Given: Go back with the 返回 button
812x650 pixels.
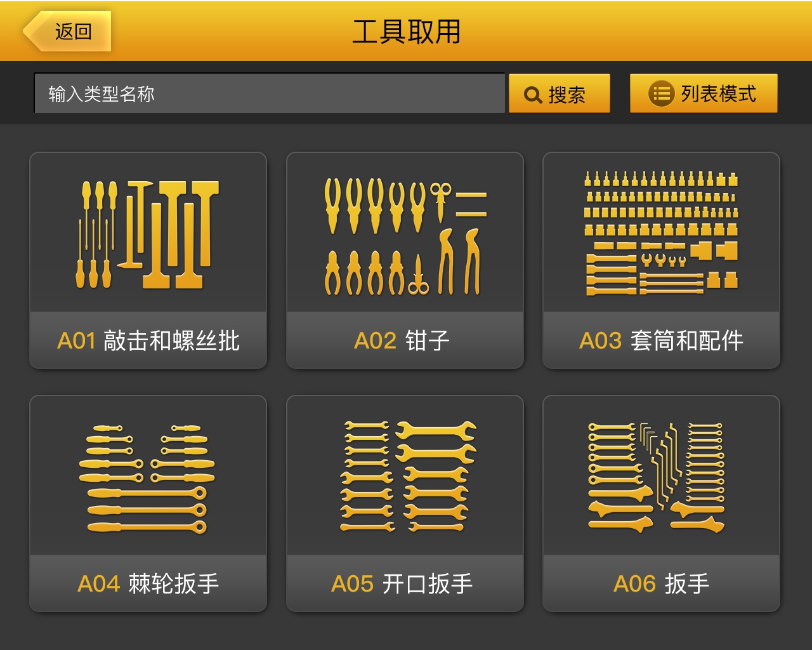Looking at the screenshot, I should [x=67, y=31].
